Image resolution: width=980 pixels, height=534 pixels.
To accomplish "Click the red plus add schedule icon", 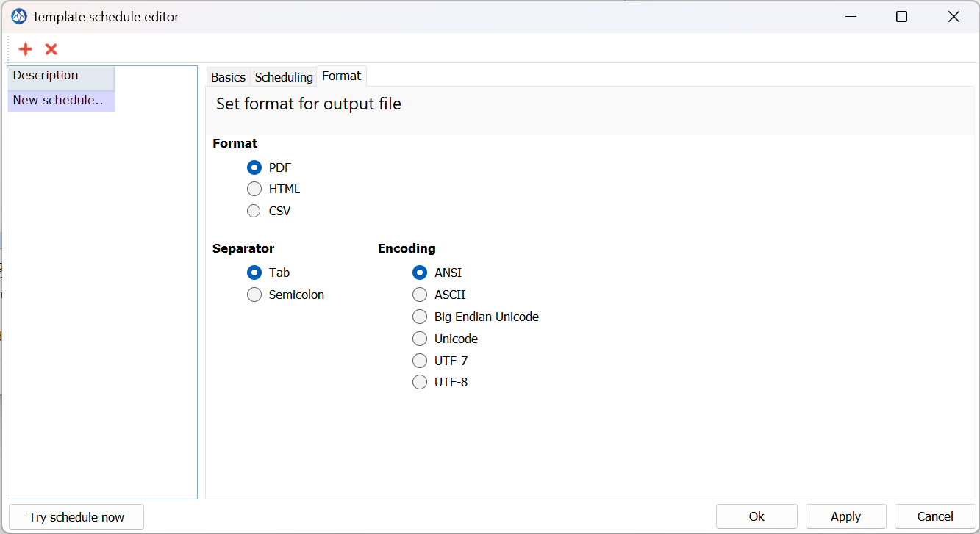I will click(x=26, y=49).
